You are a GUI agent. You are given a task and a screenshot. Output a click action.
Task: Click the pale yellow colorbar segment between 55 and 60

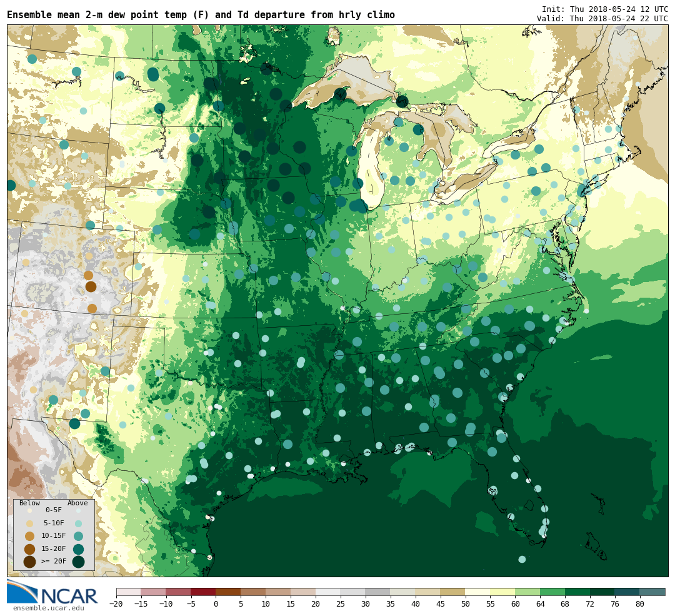click(502, 592)
